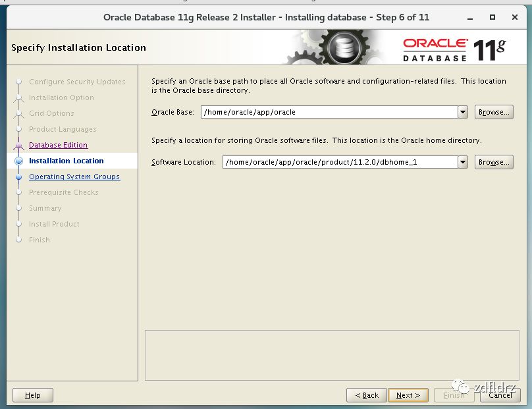Click Browse button next to Oracle Base
The image size is (532, 409).
pyautogui.click(x=494, y=112)
